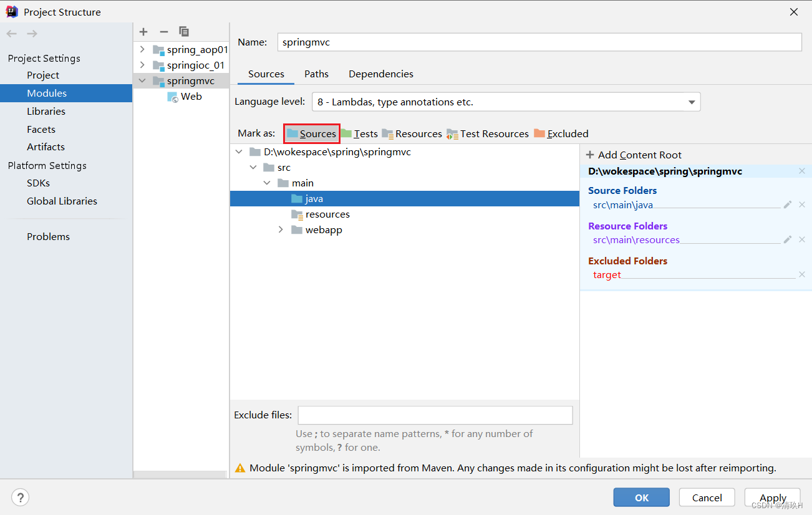The height and width of the screenshot is (515, 812).
Task: Open the Problems section
Action: [x=48, y=236]
